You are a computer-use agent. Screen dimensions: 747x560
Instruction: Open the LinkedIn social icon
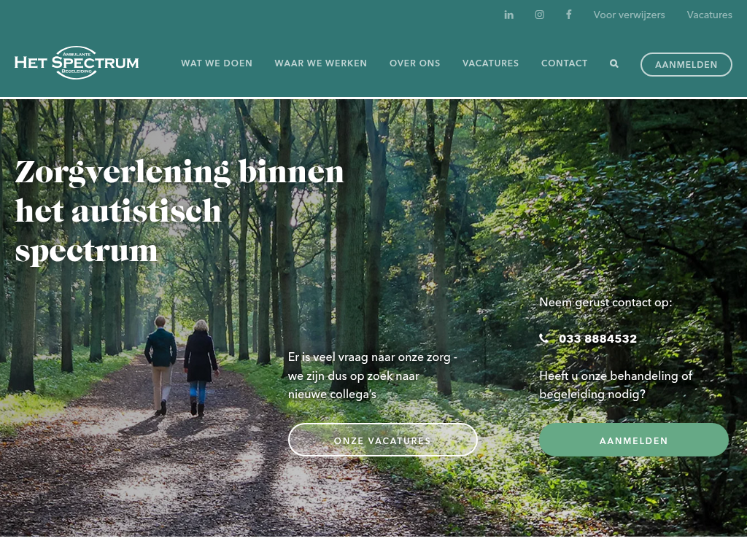point(508,15)
